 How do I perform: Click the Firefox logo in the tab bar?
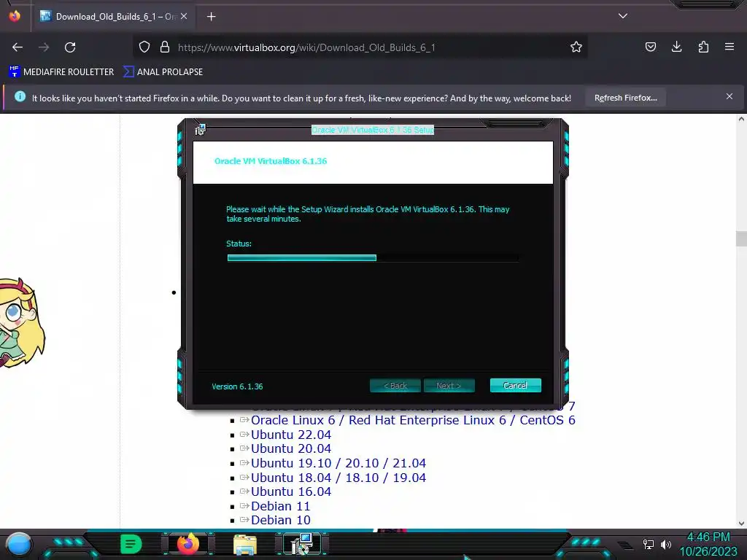[15, 16]
